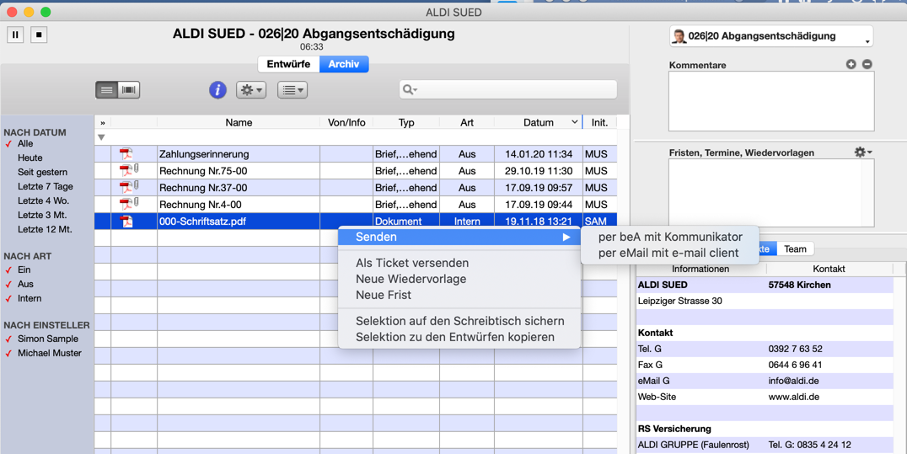908x454 pixels.
Task: Open the 026|20 Abgangsentschädigung case dropdown
Action: (771, 36)
